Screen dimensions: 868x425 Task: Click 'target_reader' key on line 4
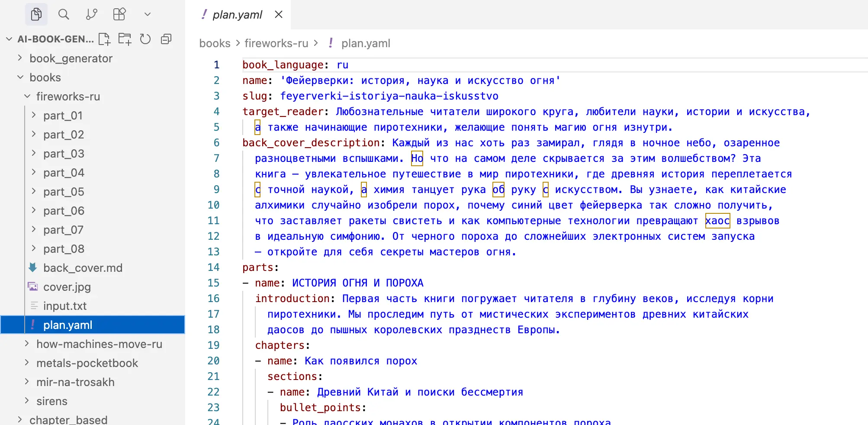click(283, 112)
